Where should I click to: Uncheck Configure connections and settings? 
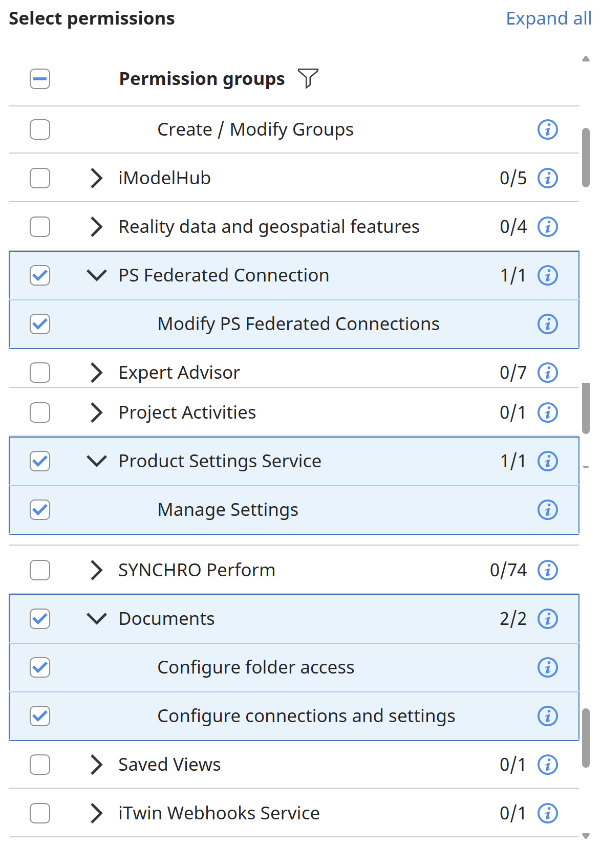pos(40,716)
